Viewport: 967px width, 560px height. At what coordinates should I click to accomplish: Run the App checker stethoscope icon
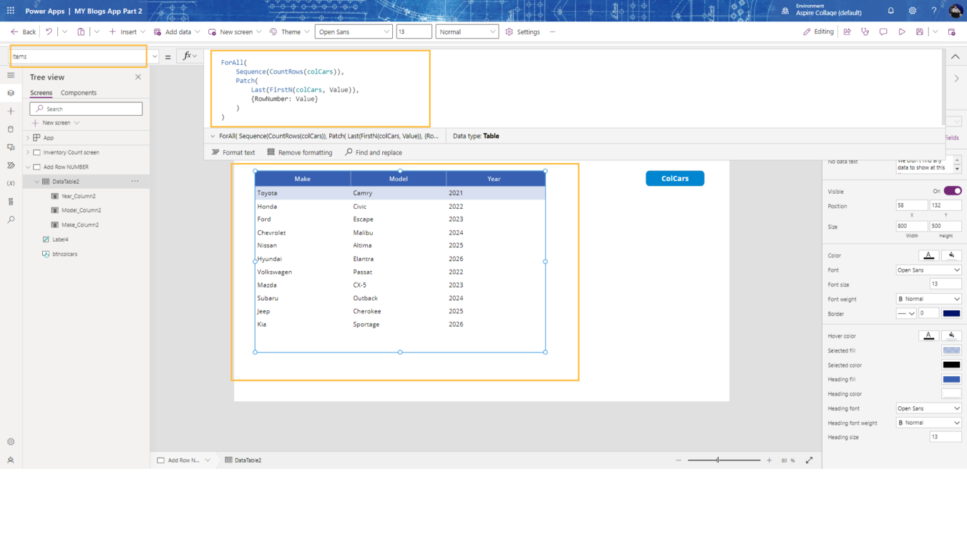tap(865, 31)
